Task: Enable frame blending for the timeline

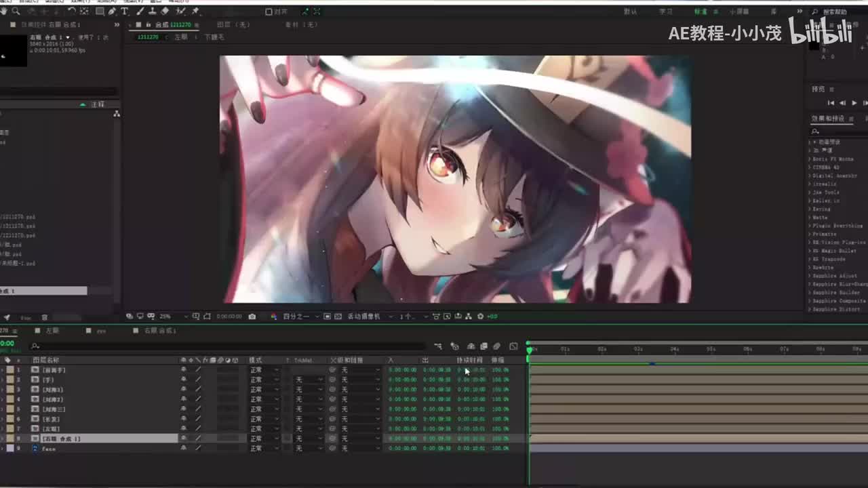Action: click(484, 346)
